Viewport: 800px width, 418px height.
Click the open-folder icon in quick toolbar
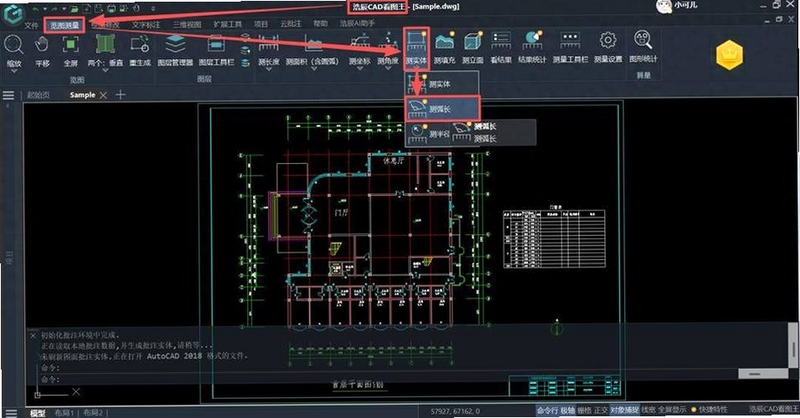pyautogui.click(x=75, y=9)
